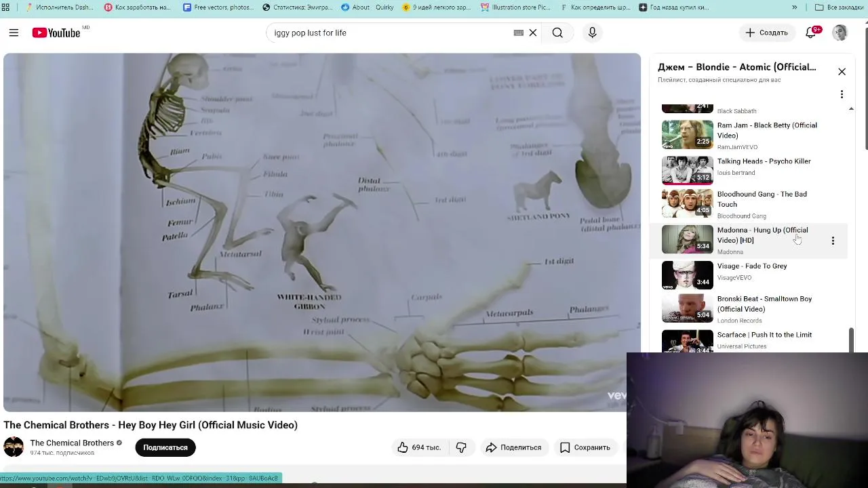This screenshot has width=868, height=488.
Task: Select Talking Heads - Psycho Killer title
Action: 764,161
